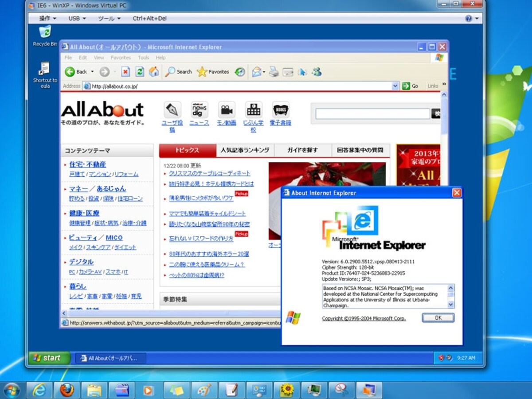Open the Tools menu in Internet Explorer
Screen dimensions: 532x399
click(x=143, y=58)
